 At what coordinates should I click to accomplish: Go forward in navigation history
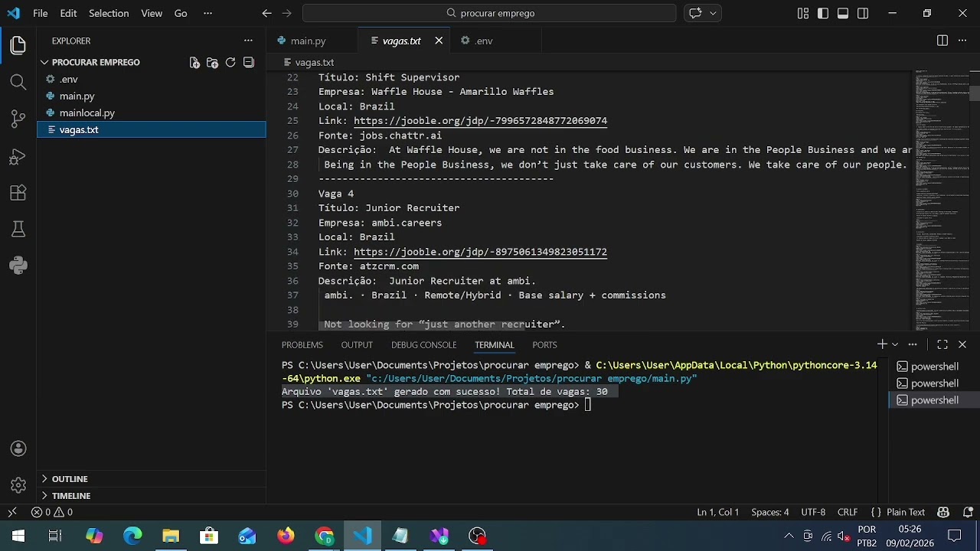click(x=287, y=13)
